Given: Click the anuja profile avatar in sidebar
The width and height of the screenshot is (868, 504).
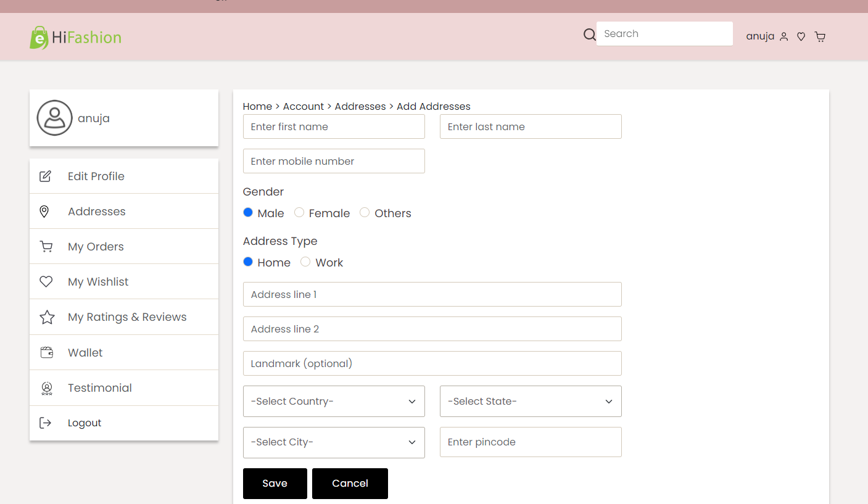Looking at the screenshot, I should 54,118.
